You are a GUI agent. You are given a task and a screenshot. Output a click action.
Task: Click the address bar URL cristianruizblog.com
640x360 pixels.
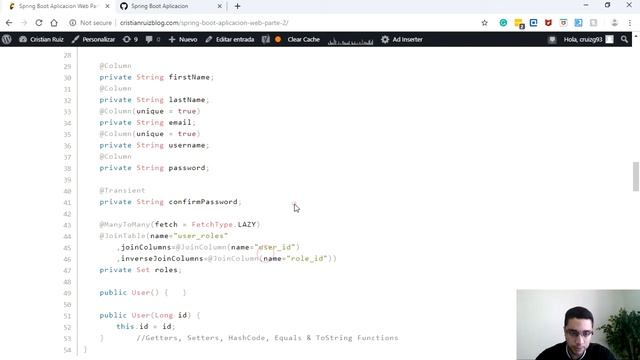tap(204, 23)
